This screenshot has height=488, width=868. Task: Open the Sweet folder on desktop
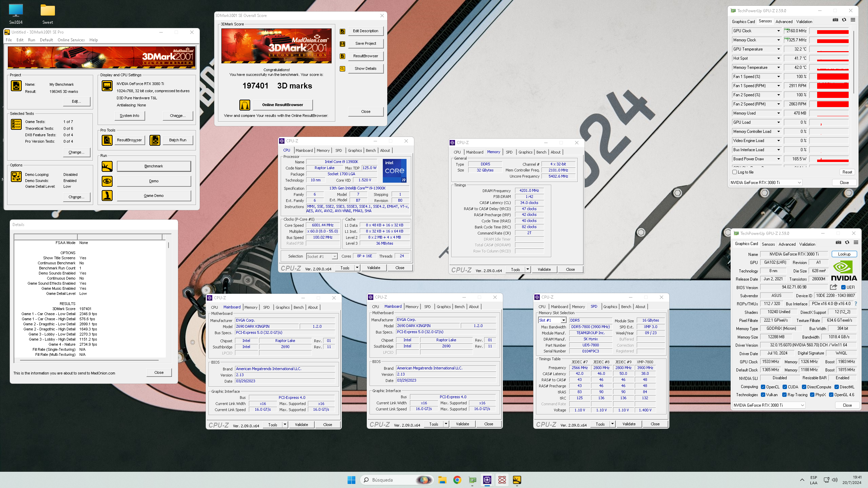point(48,14)
